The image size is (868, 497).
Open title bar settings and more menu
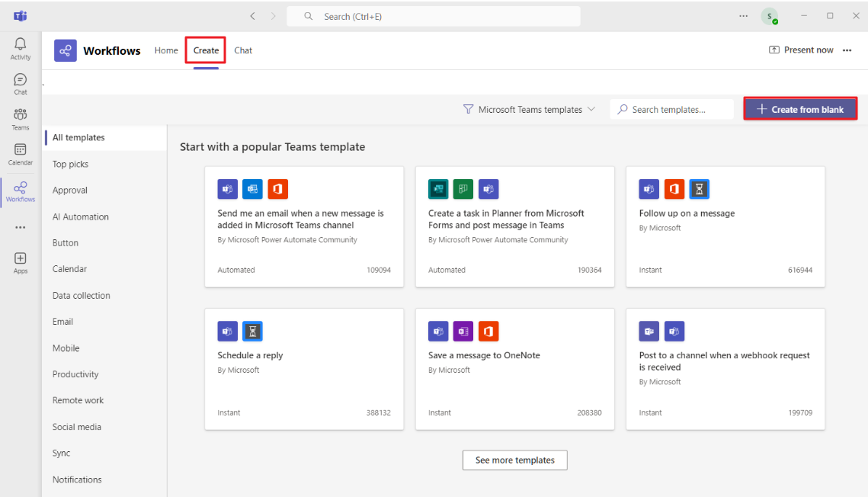click(x=743, y=16)
